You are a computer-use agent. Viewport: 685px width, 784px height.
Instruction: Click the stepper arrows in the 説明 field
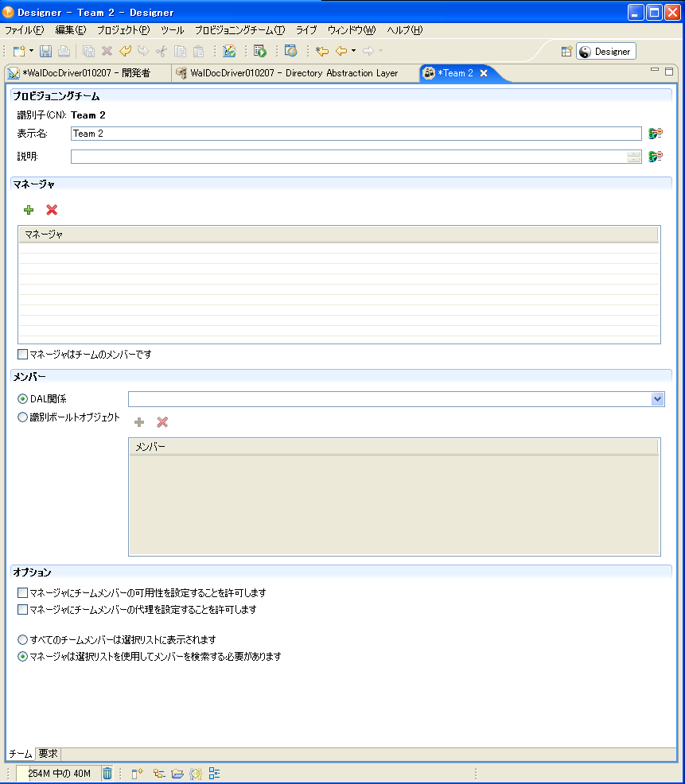pyautogui.click(x=633, y=157)
